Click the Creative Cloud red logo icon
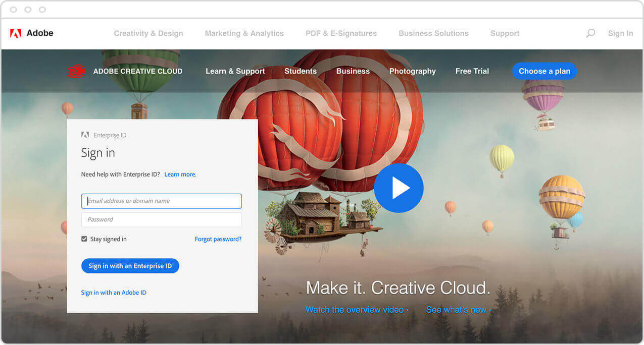 tap(76, 71)
